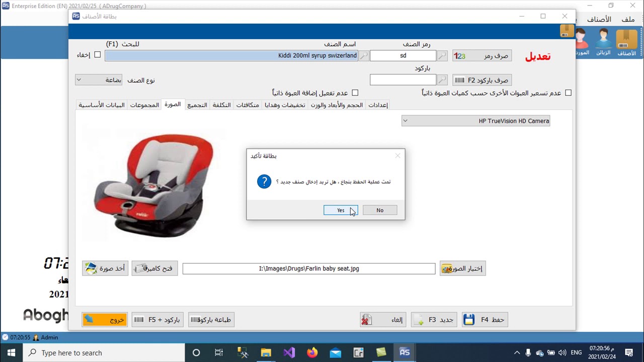Click the search icon beside the item name field
This screenshot has width=644, height=362.
click(x=364, y=56)
